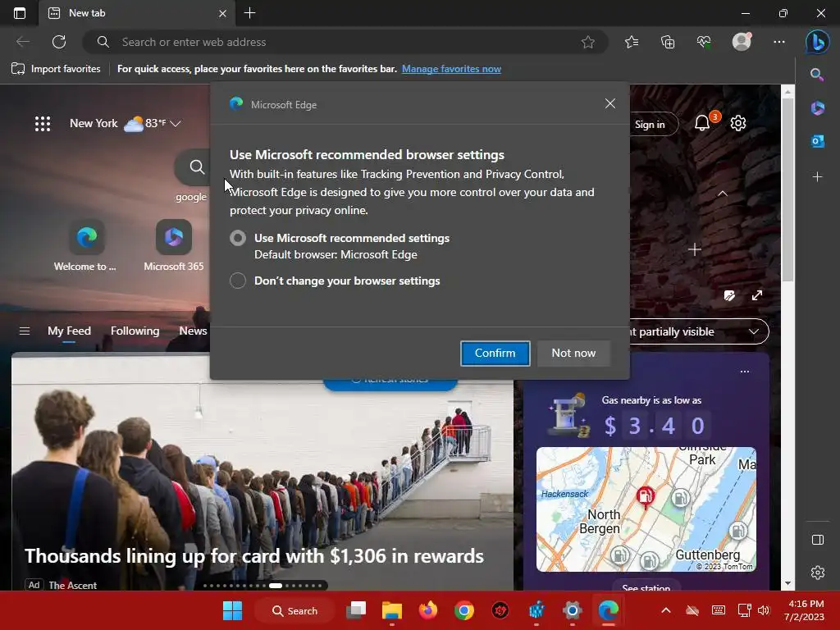Launch Google Chrome from the taskbar
The height and width of the screenshot is (630, 840).
(x=464, y=610)
